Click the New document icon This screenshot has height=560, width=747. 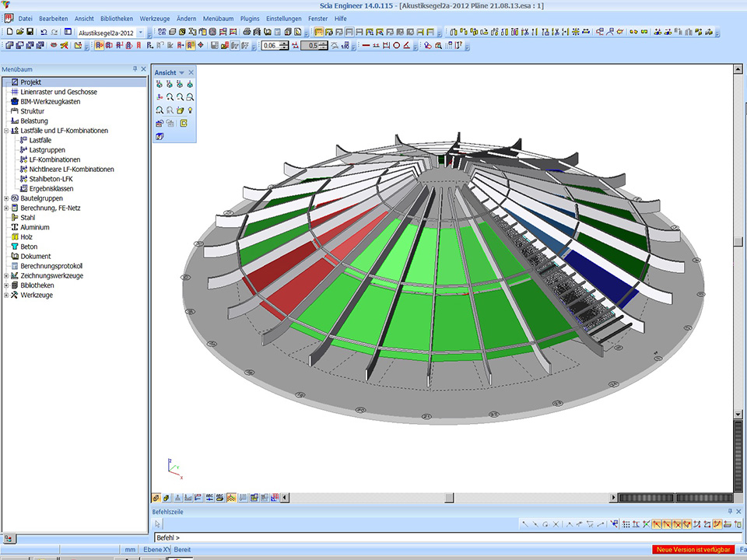tap(9, 32)
